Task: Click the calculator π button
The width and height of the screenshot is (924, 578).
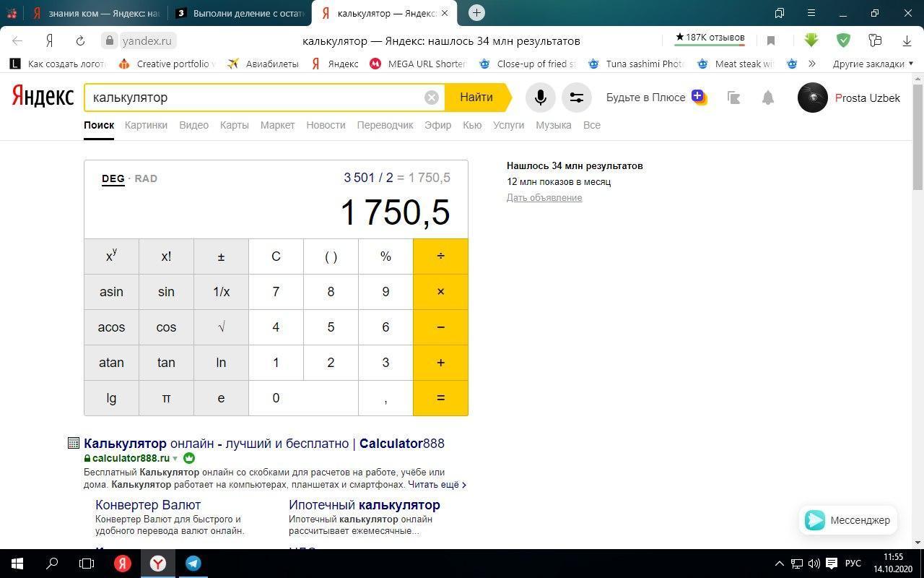Action: tap(166, 398)
